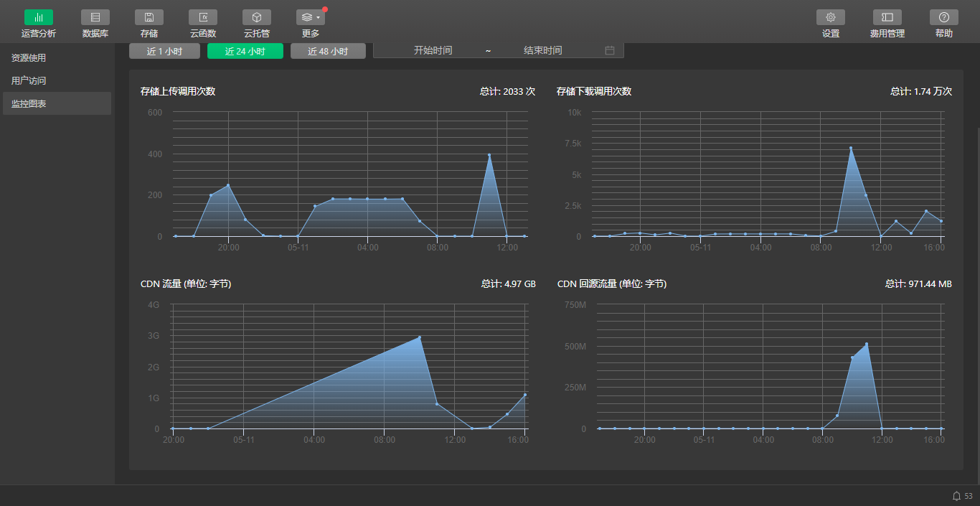Open the calendar icon in date range

610,50
